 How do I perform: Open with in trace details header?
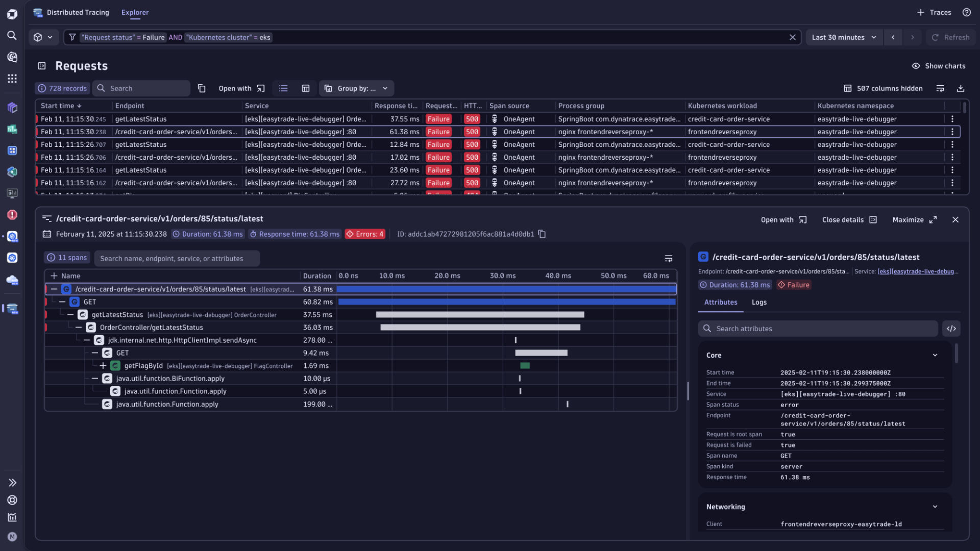tap(783, 220)
